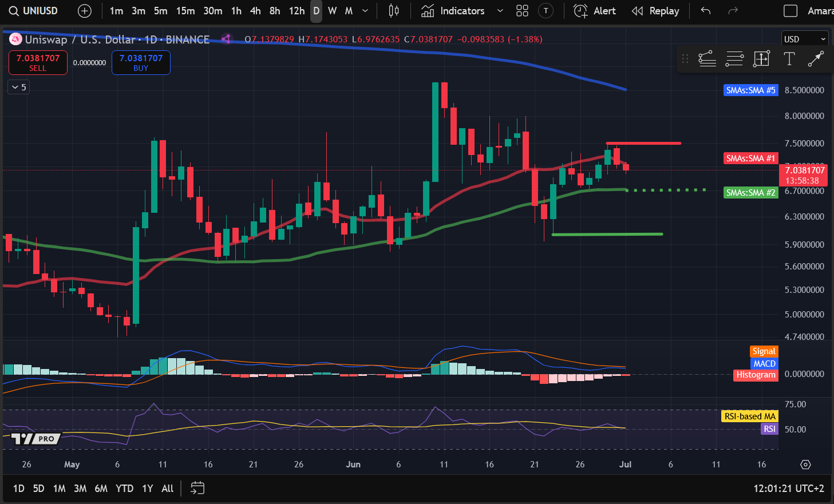Select the crosshair rectangle drawing tool
834x504 pixels.
(x=762, y=58)
